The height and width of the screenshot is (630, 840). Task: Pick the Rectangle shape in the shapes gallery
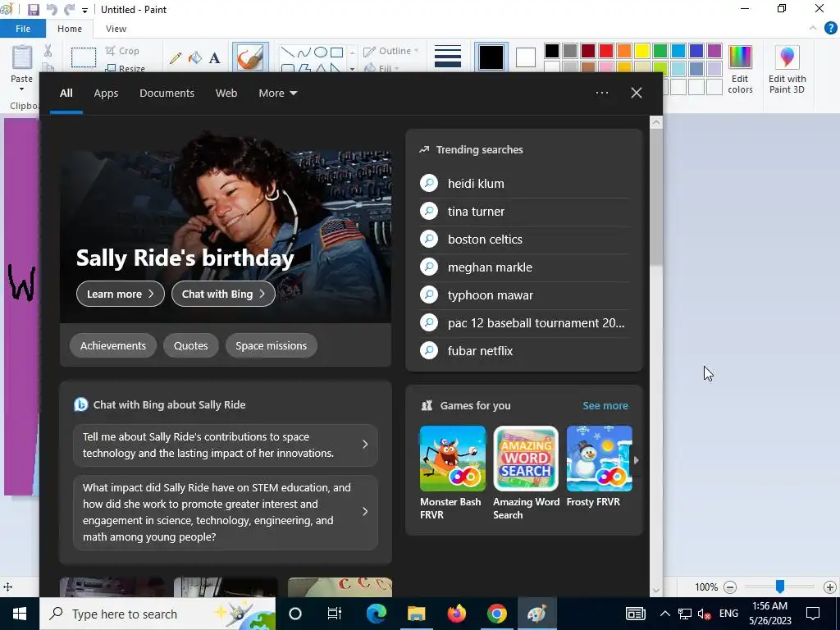[336, 52]
